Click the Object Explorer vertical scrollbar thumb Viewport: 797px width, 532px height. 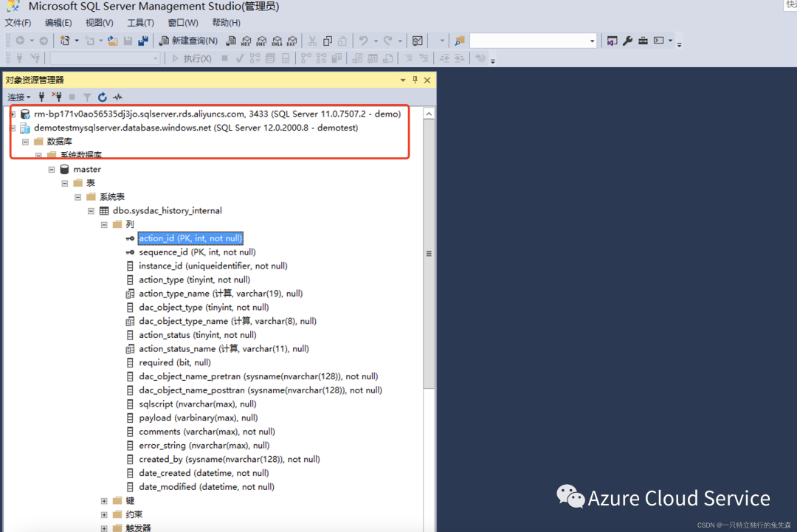coord(429,254)
